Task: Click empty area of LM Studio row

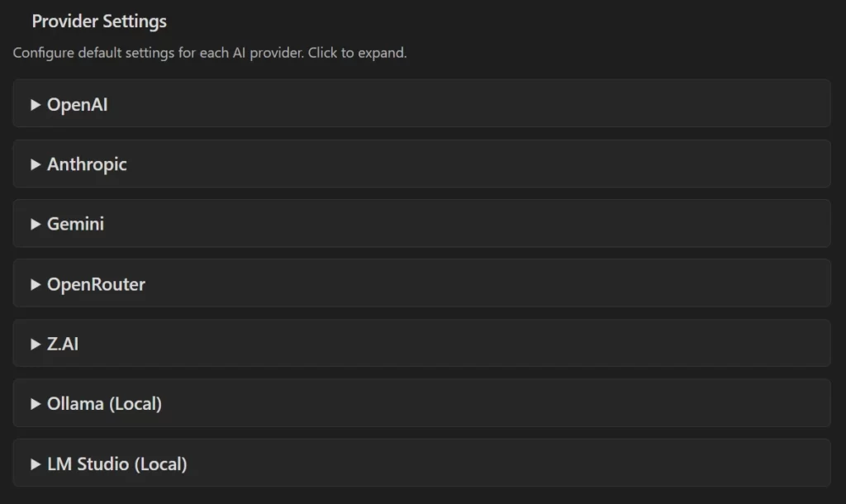Action: coord(496,464)
